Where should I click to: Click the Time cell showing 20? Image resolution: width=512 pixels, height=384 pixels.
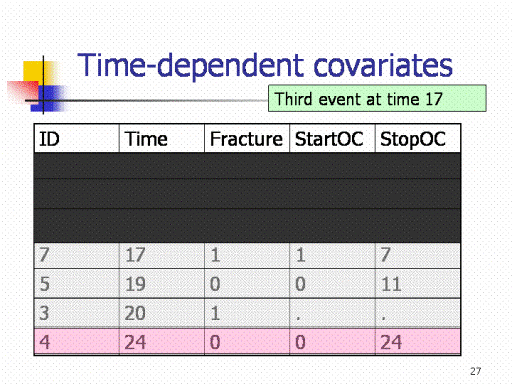tap(162, 313)
